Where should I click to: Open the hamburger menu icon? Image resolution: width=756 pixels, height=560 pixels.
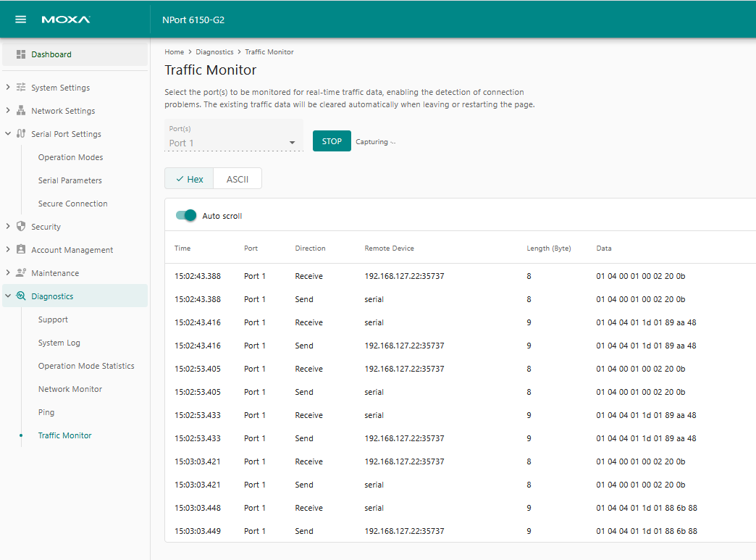(x=21, y=20)
